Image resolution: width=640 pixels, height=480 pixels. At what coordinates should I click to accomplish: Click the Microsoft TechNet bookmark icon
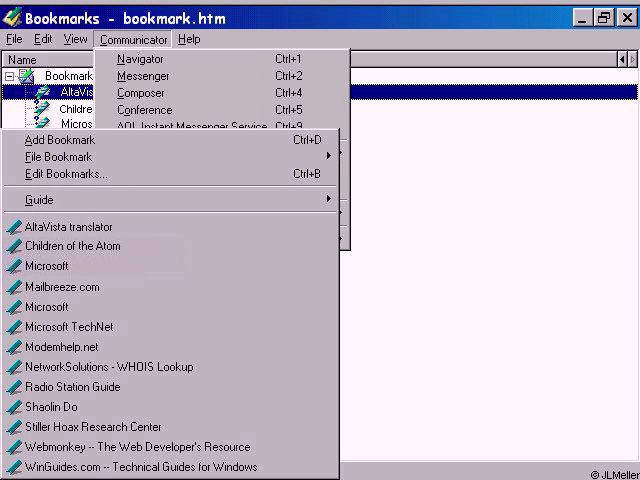[x=14, y=327]
